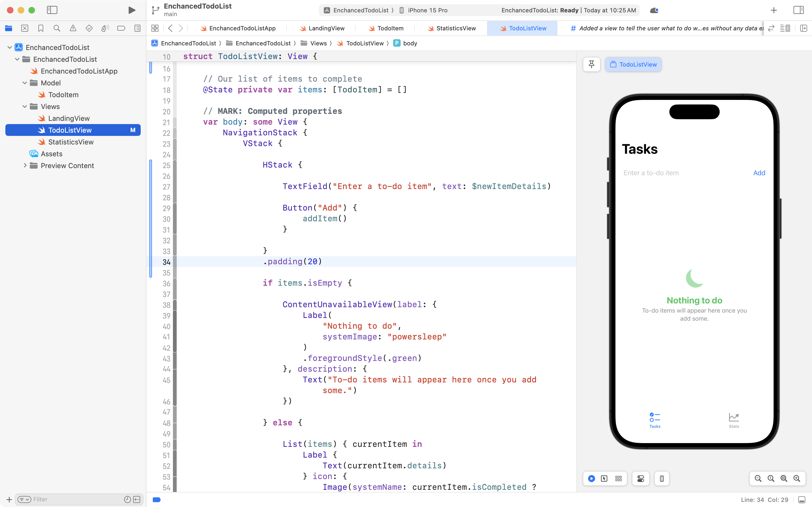This screenshot has height=507, width=812.
Task: Run the EnchancedTodoList app with the play button
Action: [131, 10]
